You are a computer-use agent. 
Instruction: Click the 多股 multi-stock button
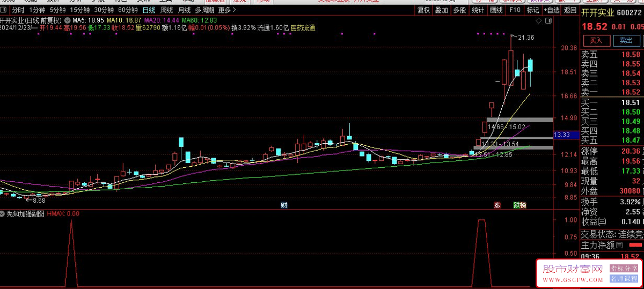459,10
